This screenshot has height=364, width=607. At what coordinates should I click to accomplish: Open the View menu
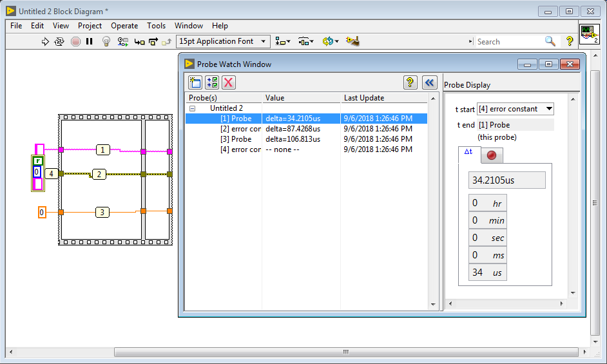(x=61, y=26)
